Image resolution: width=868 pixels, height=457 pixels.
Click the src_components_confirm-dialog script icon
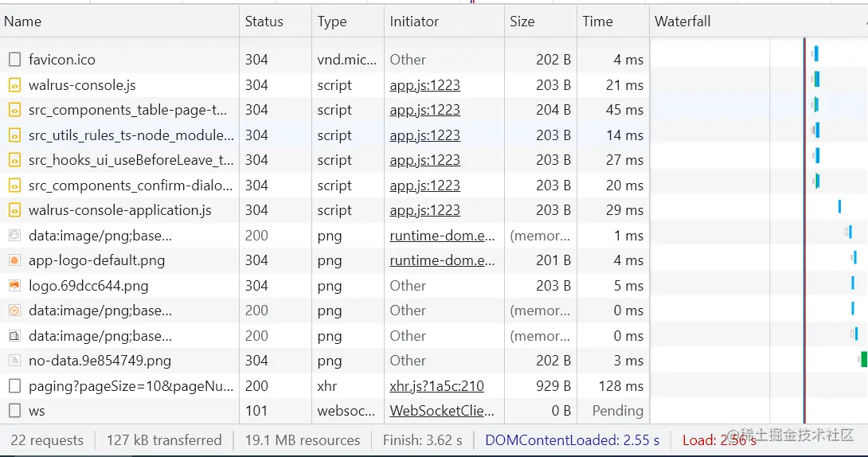click(x=15, y=186)
